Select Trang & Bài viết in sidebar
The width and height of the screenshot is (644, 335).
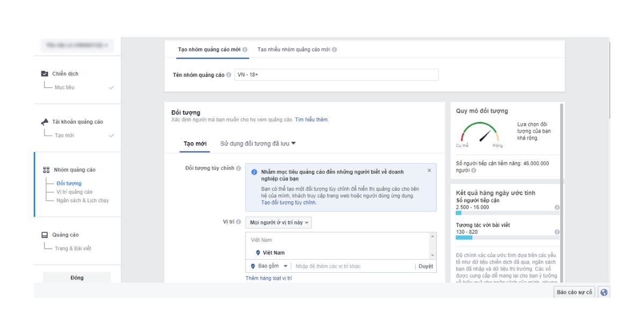(72, 248)
